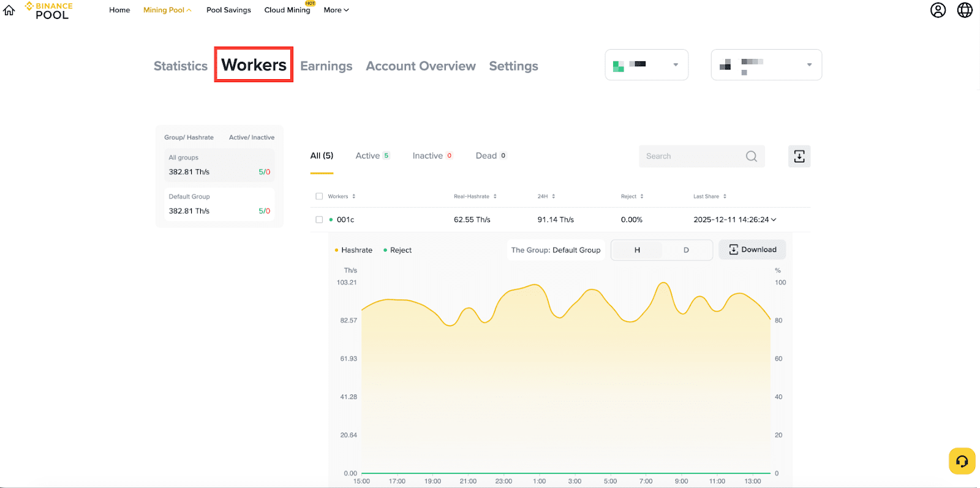Download the hashrate chart data
This screenshot has width=980, height=488.
point(752,250)
